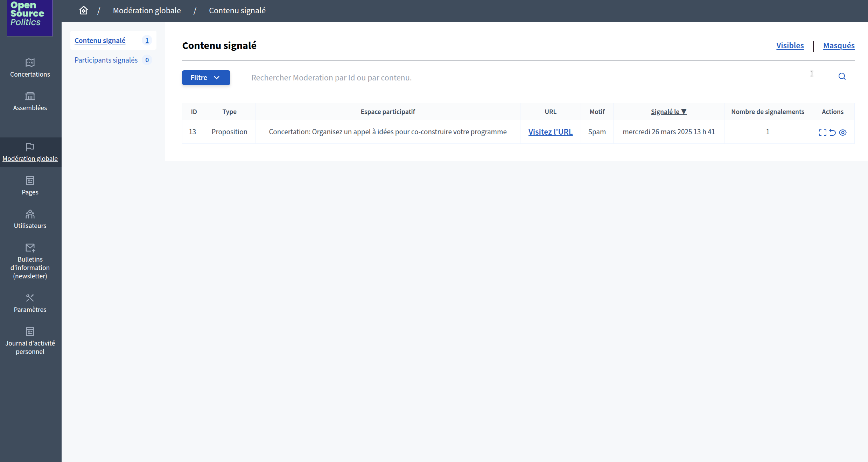Open Participants signalés in the side menu
Screen dimensions: 868x462
(106, 60)
